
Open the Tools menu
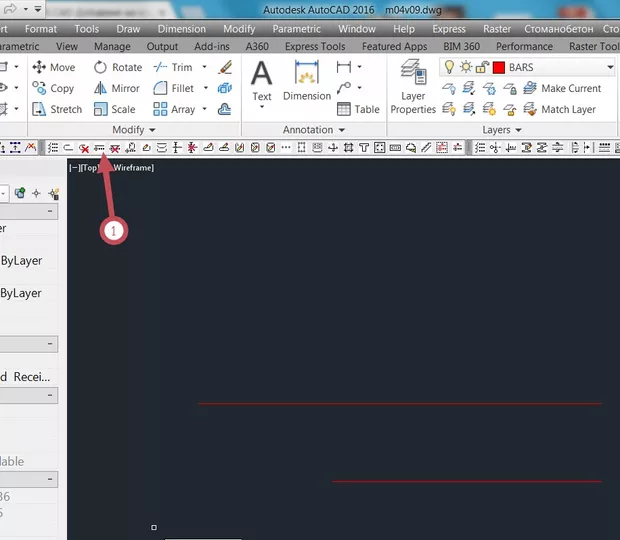coord(87,29)
